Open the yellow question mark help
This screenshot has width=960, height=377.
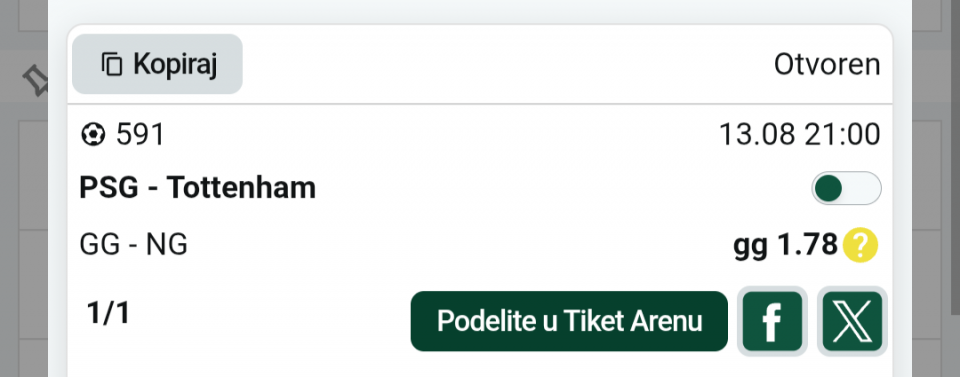pos(860,245)
